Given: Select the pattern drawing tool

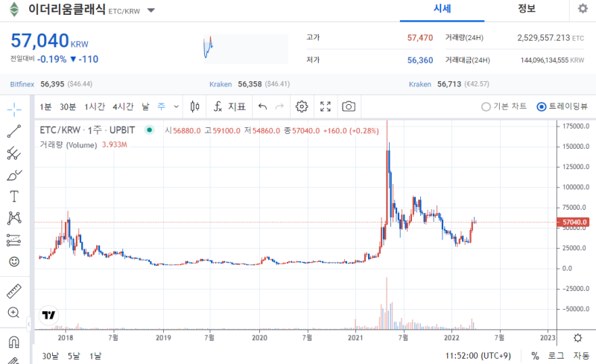Looking at the screenshot, I should (x=14, y=218).
